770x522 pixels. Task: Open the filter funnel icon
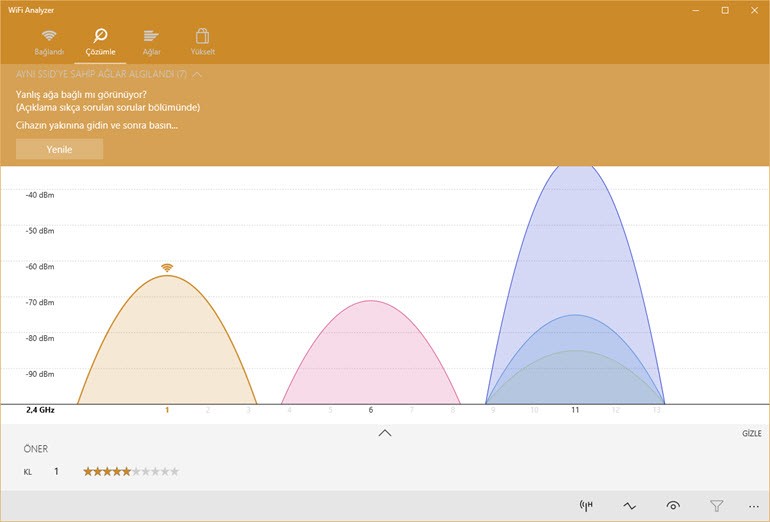pos(716,505)
